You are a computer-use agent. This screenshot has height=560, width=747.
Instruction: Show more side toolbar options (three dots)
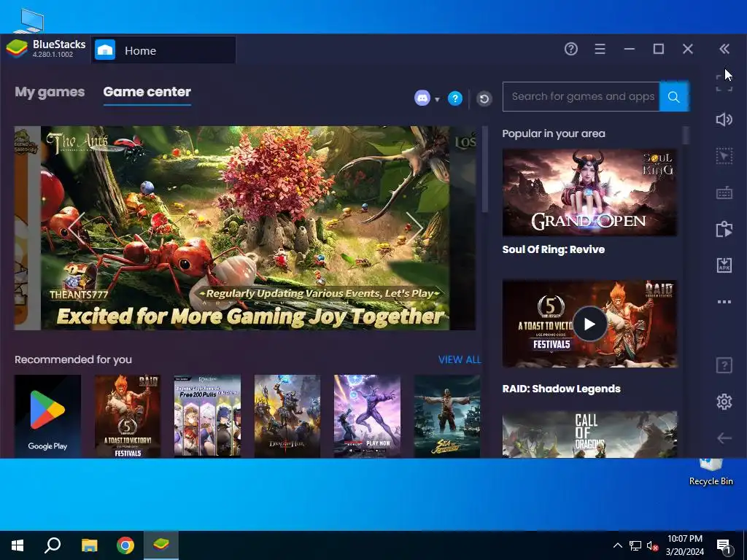click(724, 302)
